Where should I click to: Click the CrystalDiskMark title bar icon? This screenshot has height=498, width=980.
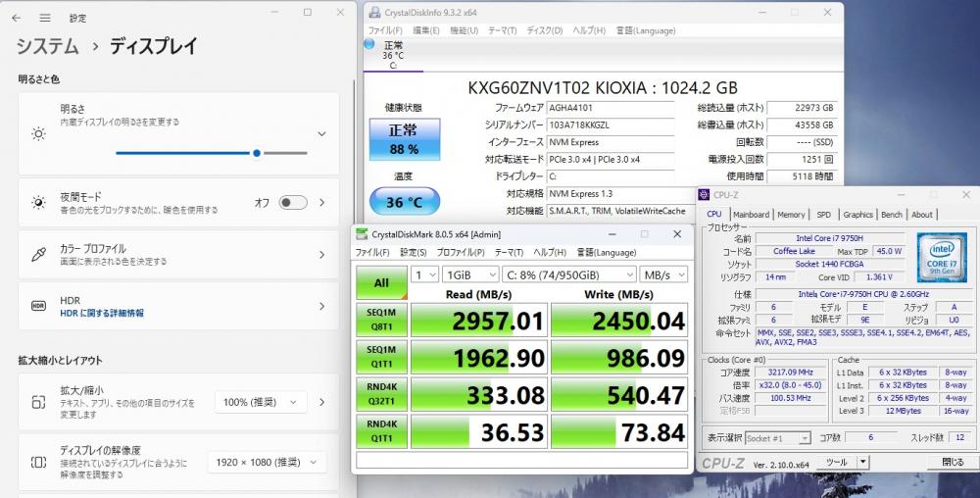(x=362, y=234)
